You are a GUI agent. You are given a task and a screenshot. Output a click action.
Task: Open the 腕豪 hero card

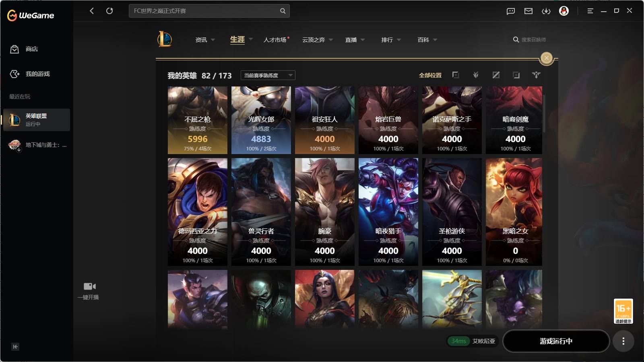tap(325, 212)
